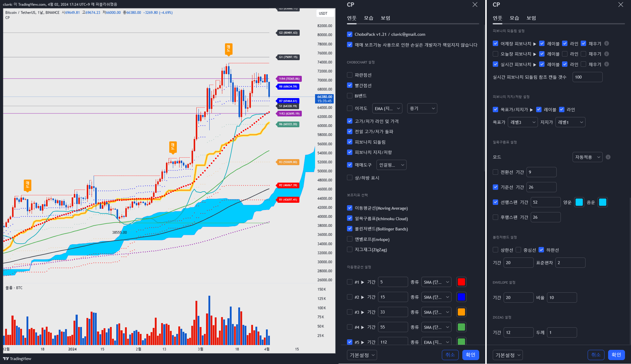Click the 확인 button in left dialog

[x=470, y=355]
